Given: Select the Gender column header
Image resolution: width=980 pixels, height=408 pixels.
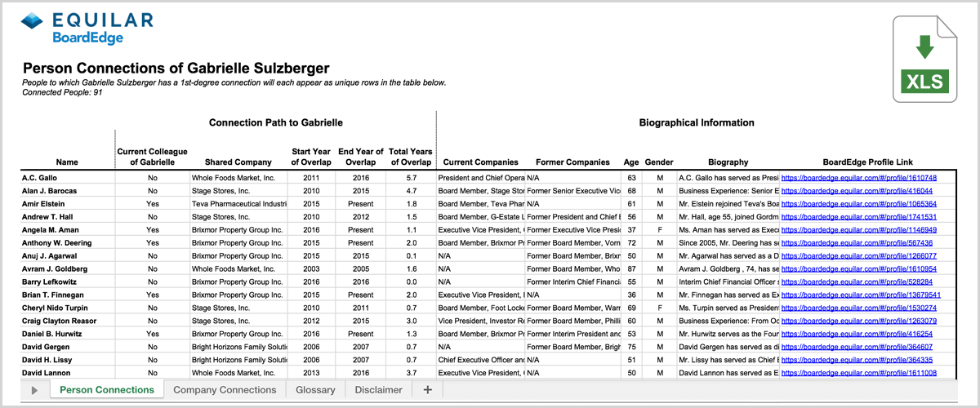Looking at the screenshot, I should (659, 162).
